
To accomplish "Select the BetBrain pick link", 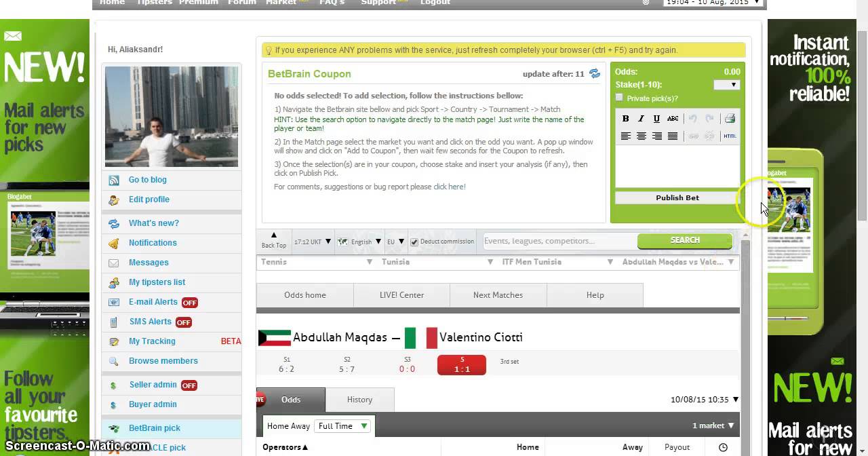I will [x=155, y=428].
